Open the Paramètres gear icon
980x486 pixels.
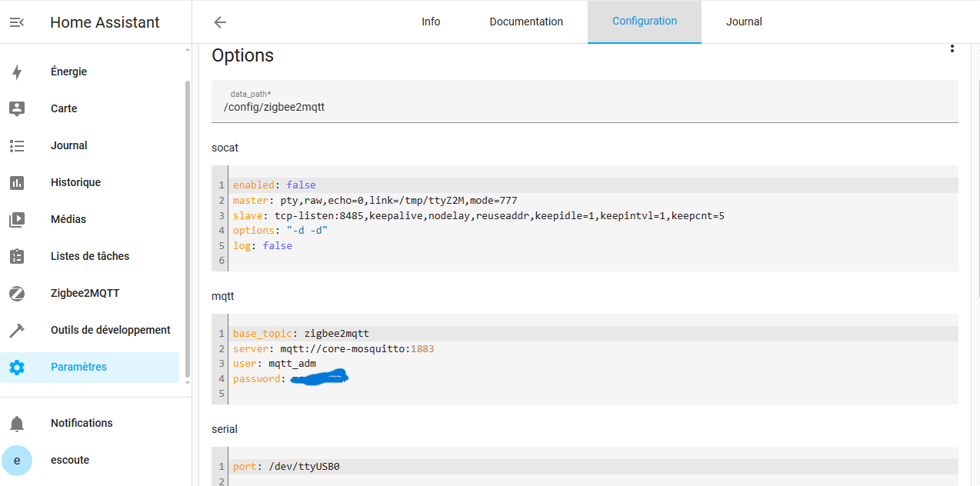coord(17,367)
